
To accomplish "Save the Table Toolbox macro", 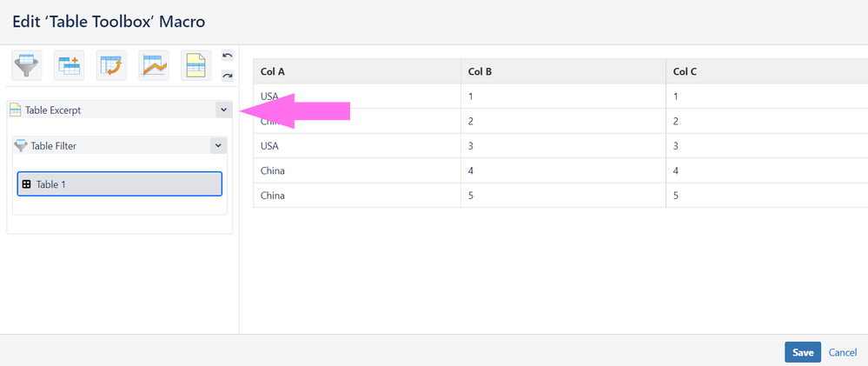I will pyautogui.click(x=803, y=352).
